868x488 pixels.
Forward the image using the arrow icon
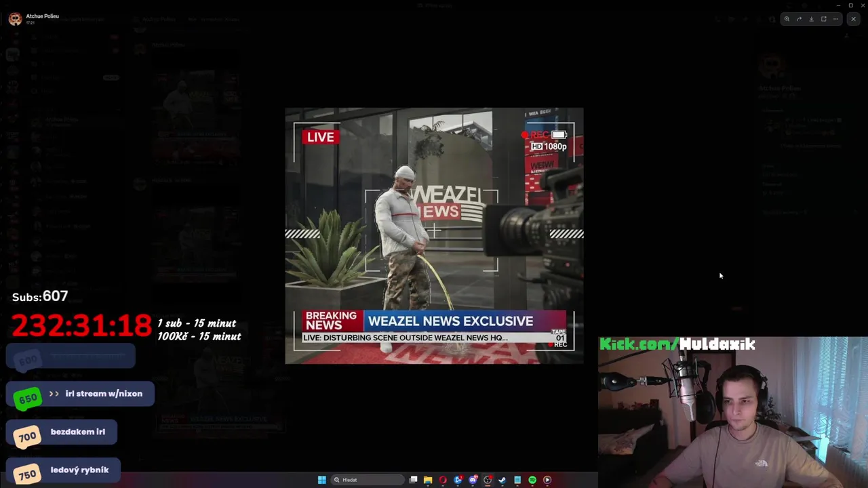click(799, 19)
